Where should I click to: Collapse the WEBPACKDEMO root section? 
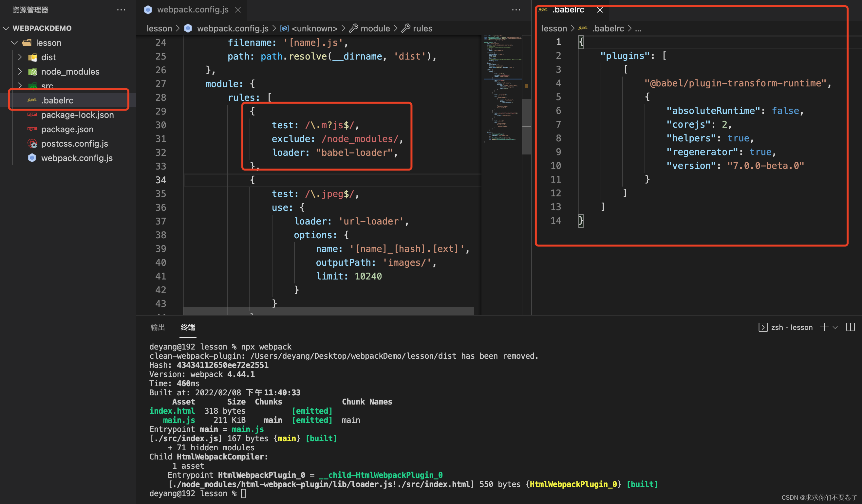coord(6,28)
